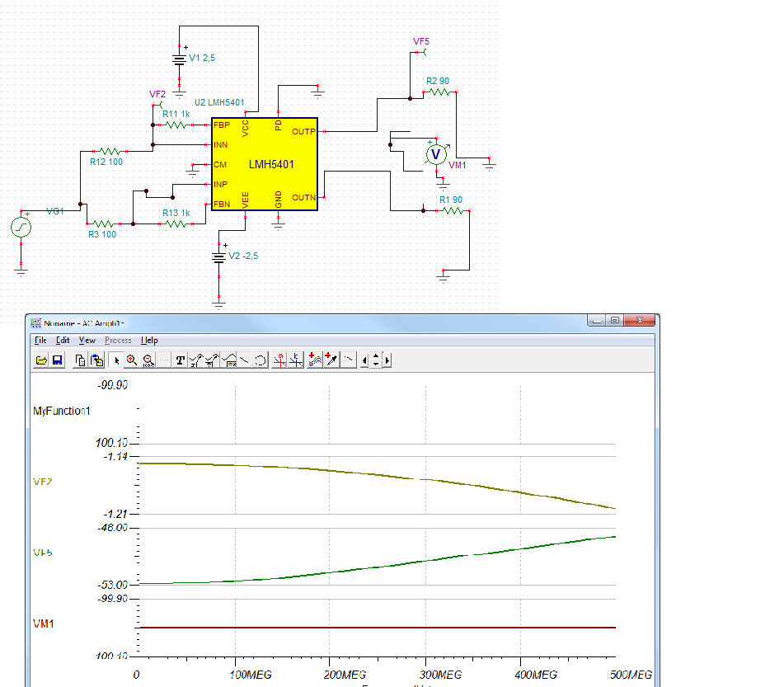This screenshot has height=687, width=784.
Task: Select resistor R11 1k
Action: pyautogui.click(x=176, y=125)
